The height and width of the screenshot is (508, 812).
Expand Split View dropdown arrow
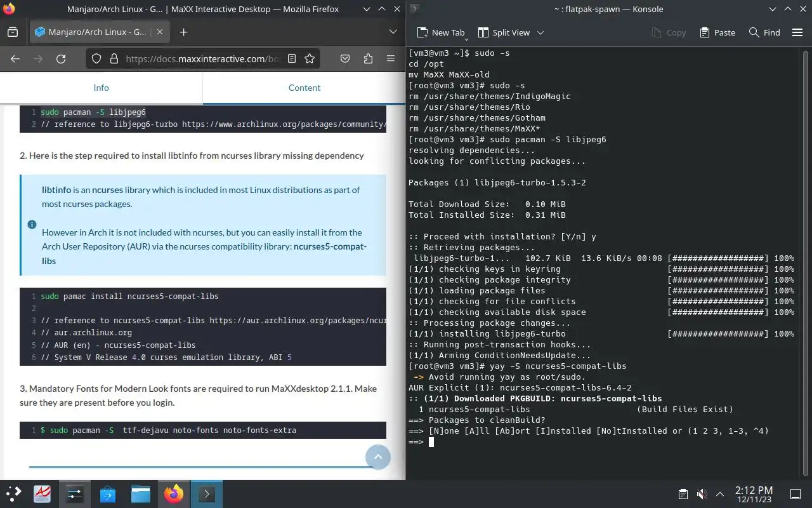540,32
